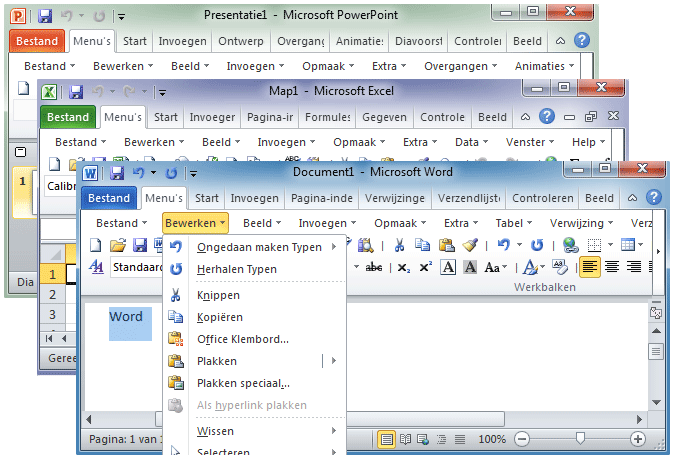The image size is (680, 460).
Task: Open borders dropdown arrow in Word toolbar
Action: [x=611, y=245]
